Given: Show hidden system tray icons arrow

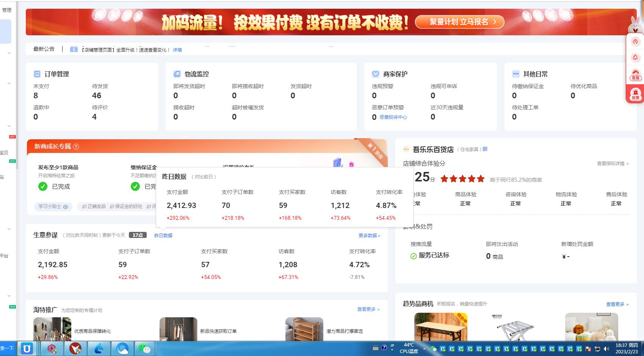Looking at the screenshot, I should coord(424,348).
